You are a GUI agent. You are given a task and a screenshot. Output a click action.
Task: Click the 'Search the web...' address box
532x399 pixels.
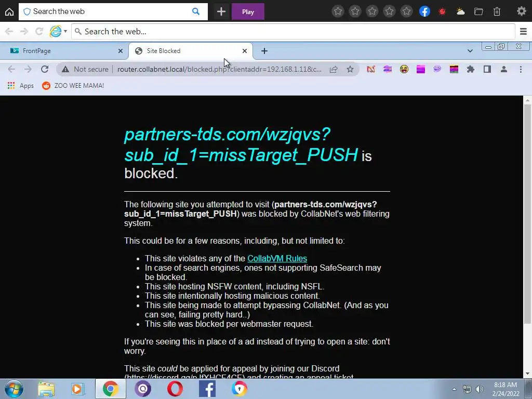293,32
